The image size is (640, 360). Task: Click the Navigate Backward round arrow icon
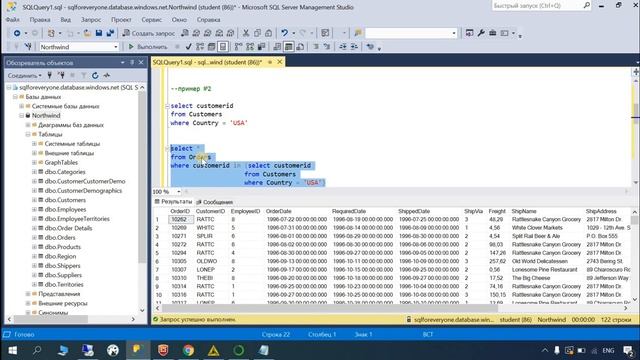coord(17,33)
